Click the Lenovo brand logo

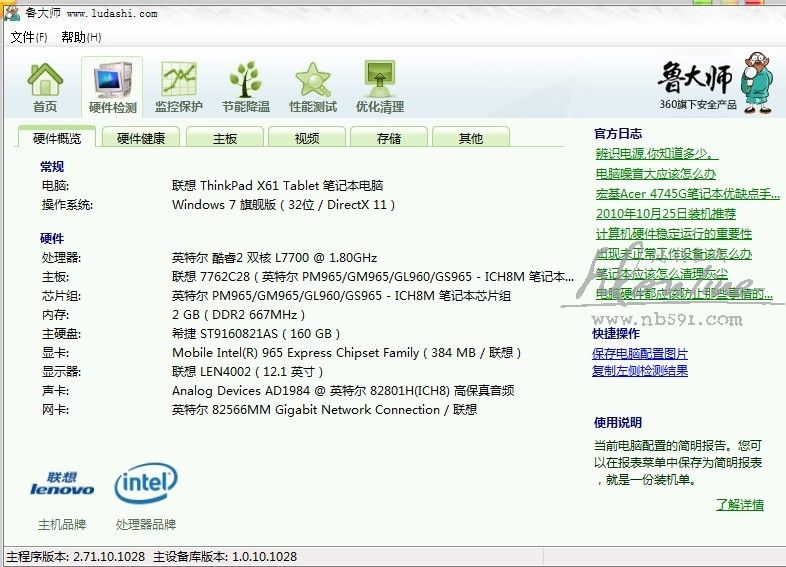(x=62, y=485)
